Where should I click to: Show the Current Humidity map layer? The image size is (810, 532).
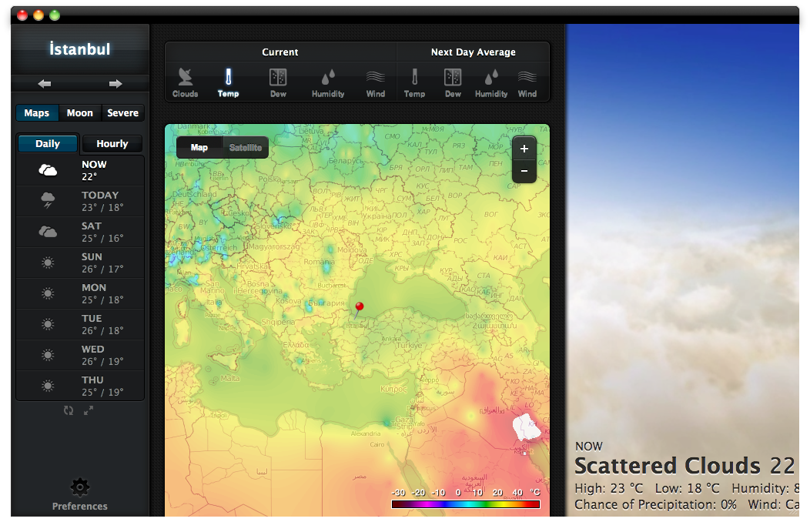(x=328, y=82)
